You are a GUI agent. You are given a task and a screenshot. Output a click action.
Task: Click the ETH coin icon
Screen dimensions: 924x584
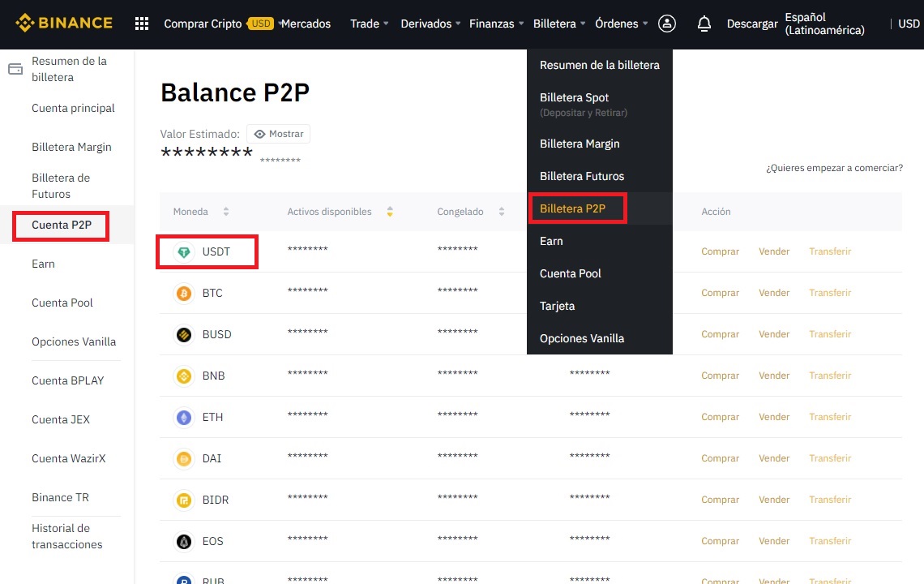click(x=184, y=417)
